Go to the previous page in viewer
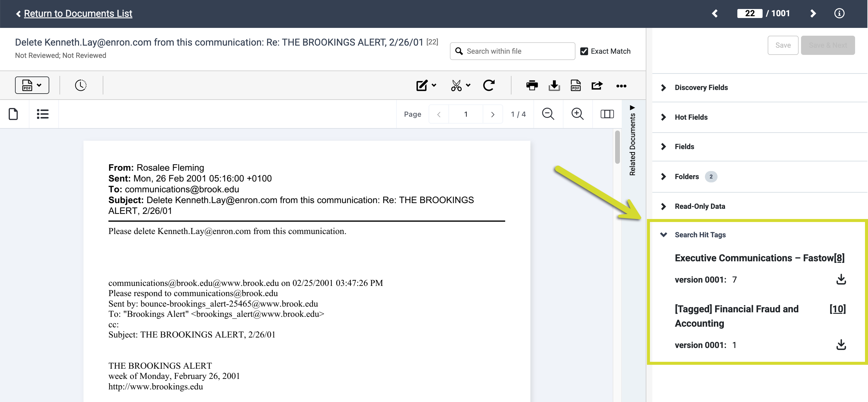This screenshot has height=402, width=868. (x=439, y=115)
